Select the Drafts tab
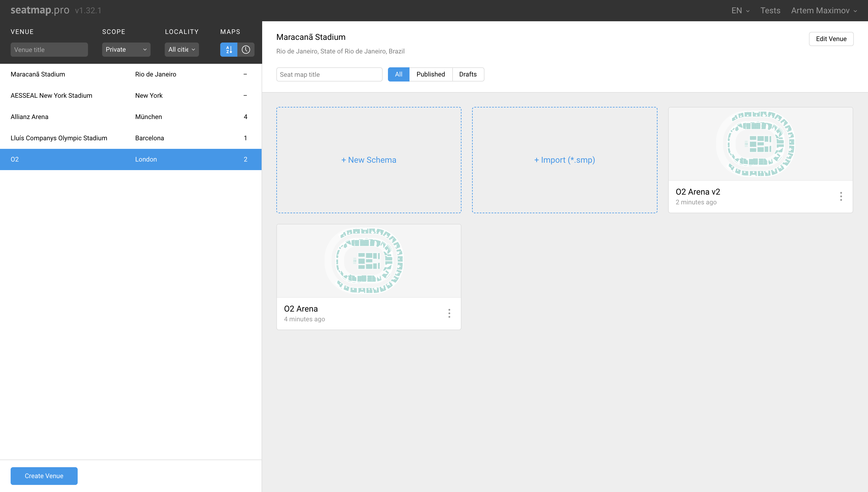 tap(467, 74)
